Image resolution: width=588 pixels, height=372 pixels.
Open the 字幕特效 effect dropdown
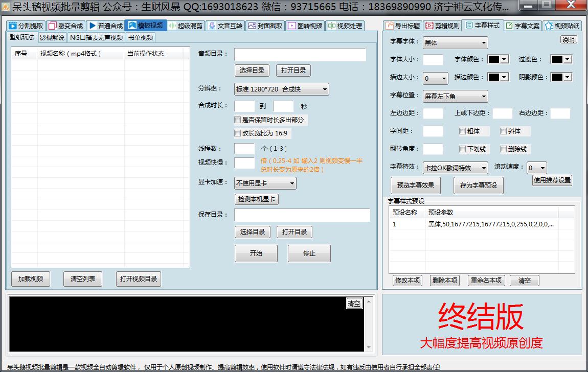pos(455,168)
